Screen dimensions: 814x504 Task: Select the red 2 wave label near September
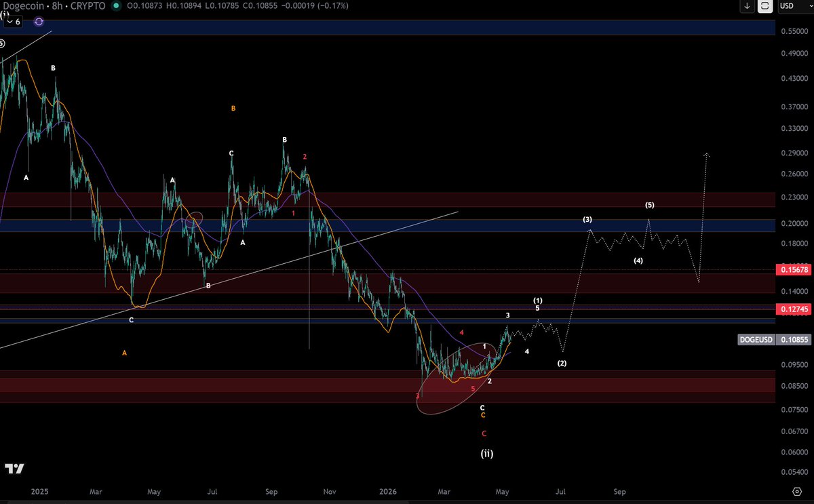305,157
